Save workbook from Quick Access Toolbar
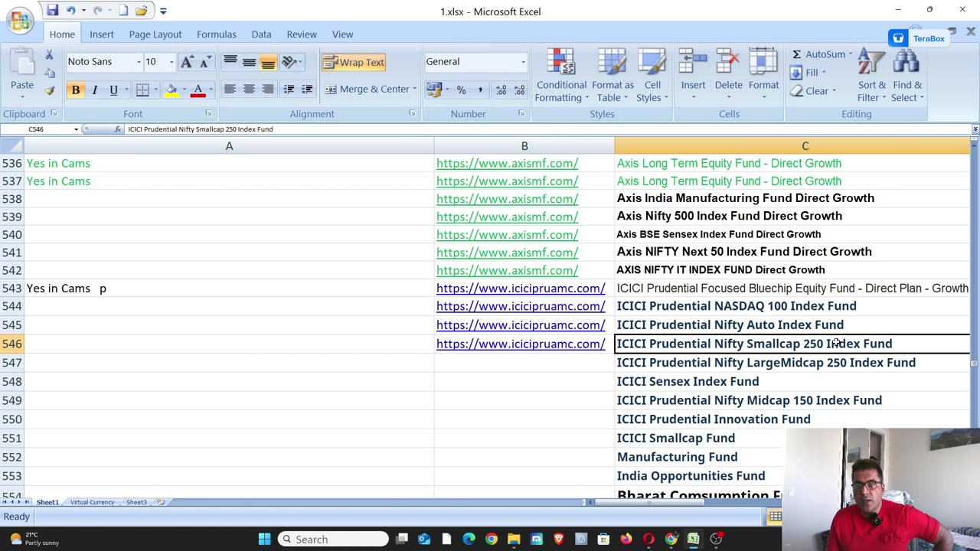This screenshot has width=980, height=551. [52, 11]
